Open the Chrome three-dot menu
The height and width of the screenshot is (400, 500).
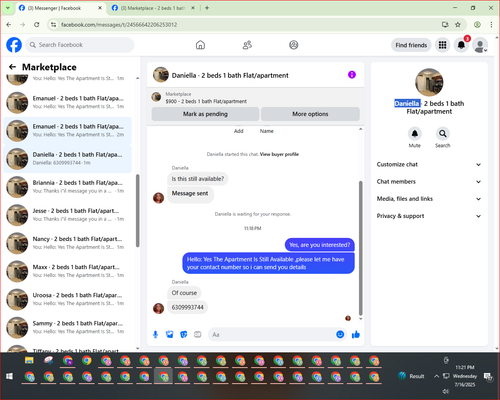491,24
